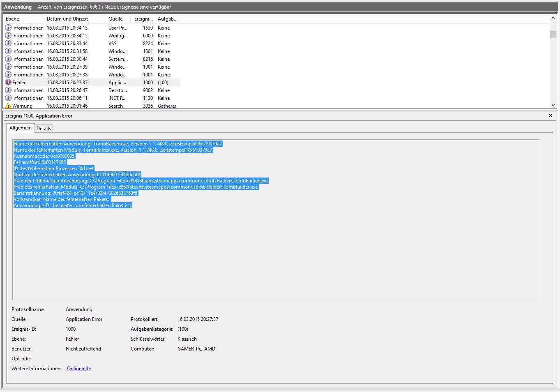The width and height of the screenshot is (560, 392).
Task: Click the 'Ausnahmecode: 0xc0000005' line
Action: click(44, 156)
